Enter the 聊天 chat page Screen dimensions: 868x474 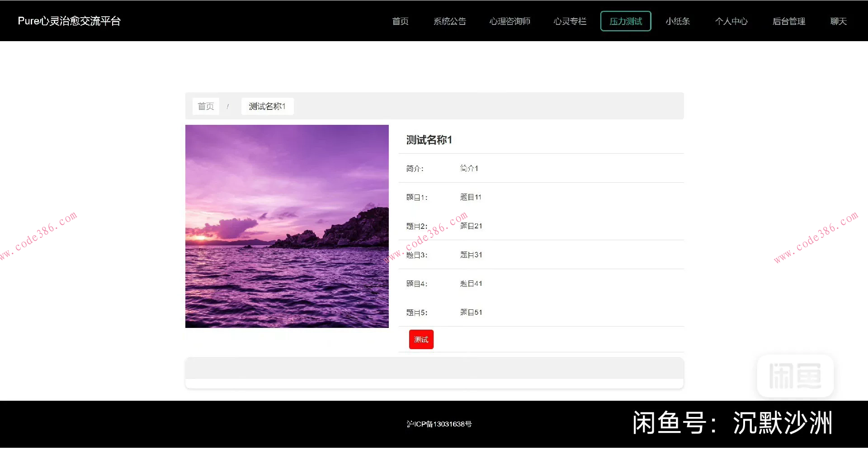click(839, 21)
